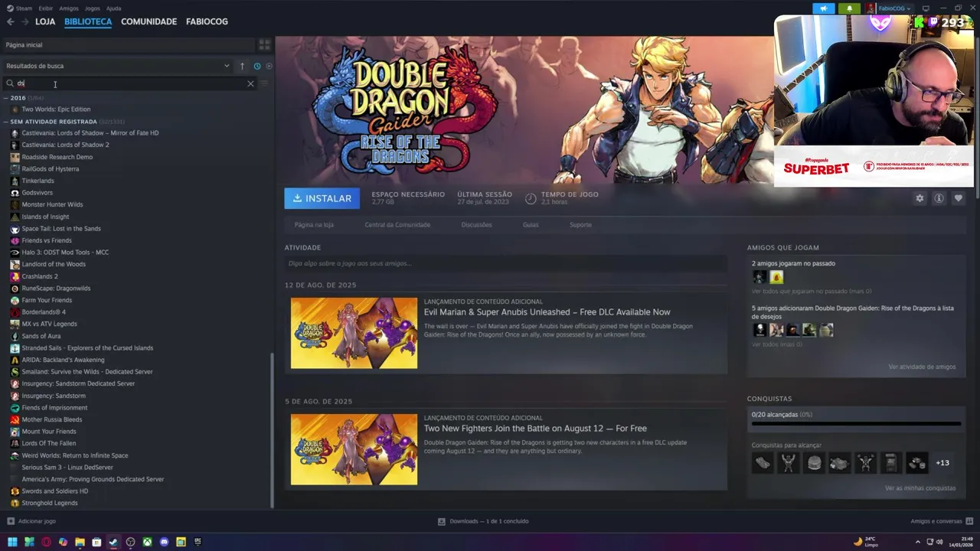Open the Suporte tab
The height and width of the screenshot is (551, 980).
[x=580, y=225]
